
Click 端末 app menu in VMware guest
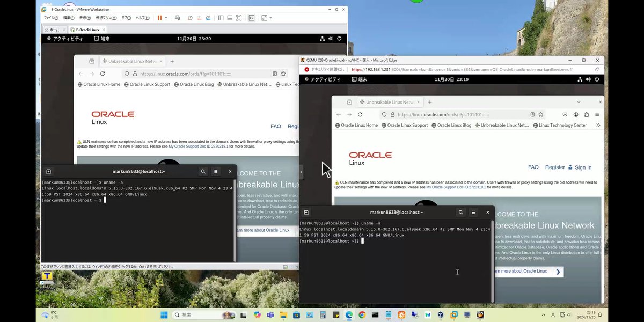pos(102,39)
